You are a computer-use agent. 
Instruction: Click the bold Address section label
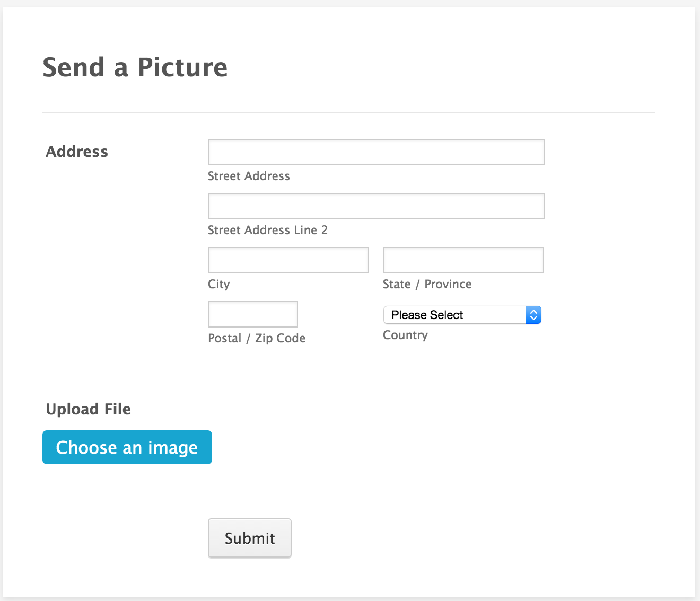pyautogui.click(x=77, y=152)
